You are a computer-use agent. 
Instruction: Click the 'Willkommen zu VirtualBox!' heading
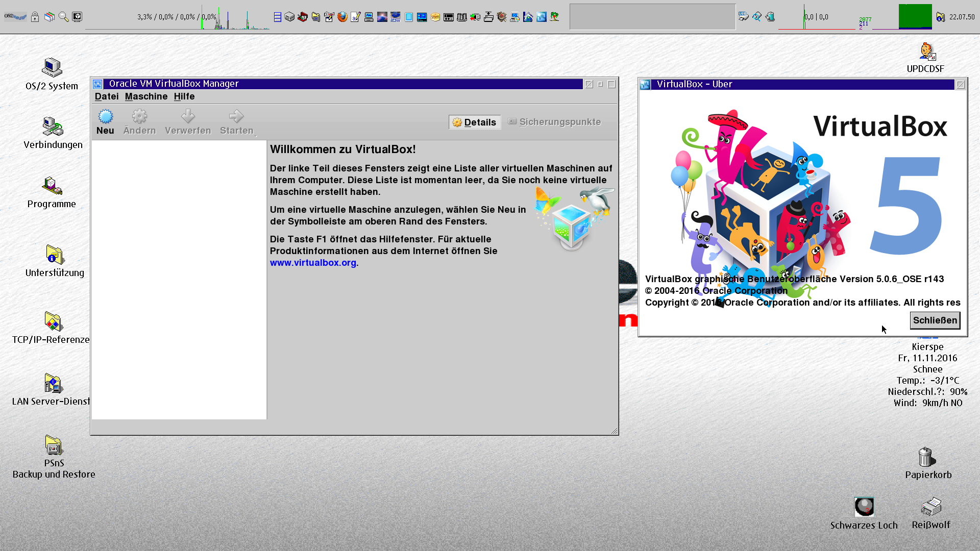point(342,149)
